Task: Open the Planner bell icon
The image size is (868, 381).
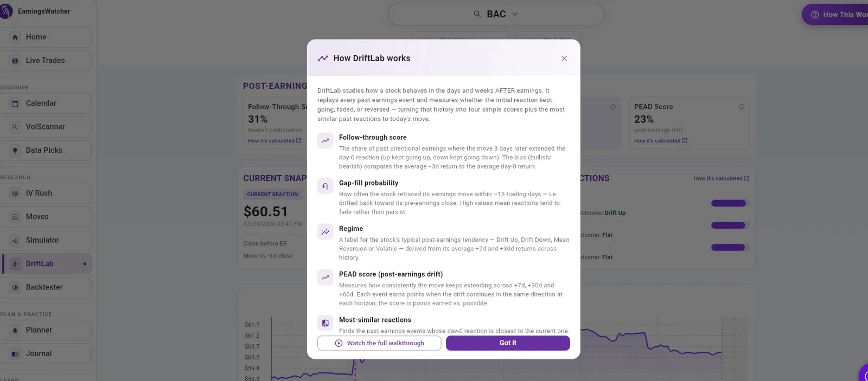Action: point(15,331)
